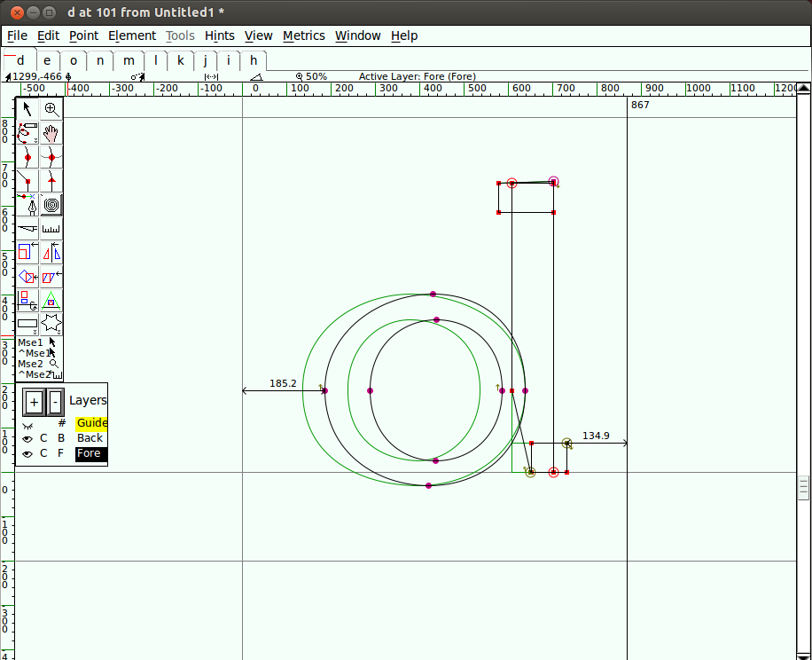The image size is (812, 660).
Task: Switch to the 'o' glyph tab
Action: point(74,60)
